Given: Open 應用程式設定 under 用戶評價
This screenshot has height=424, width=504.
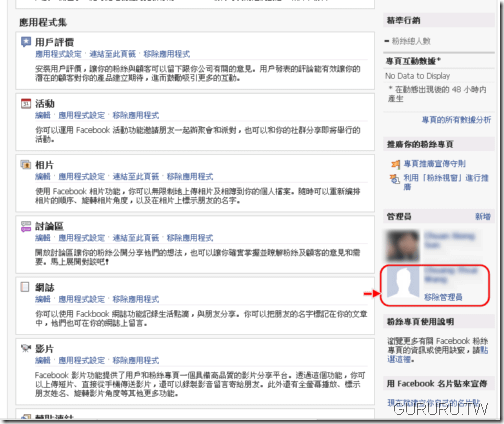Looking at the screenshot, I should click(58, 54).
